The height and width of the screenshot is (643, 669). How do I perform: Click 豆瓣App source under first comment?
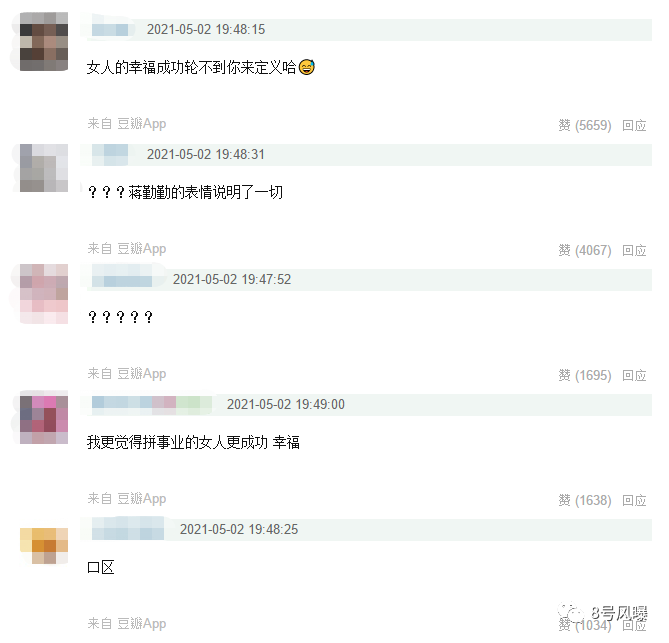pos(142,124)
